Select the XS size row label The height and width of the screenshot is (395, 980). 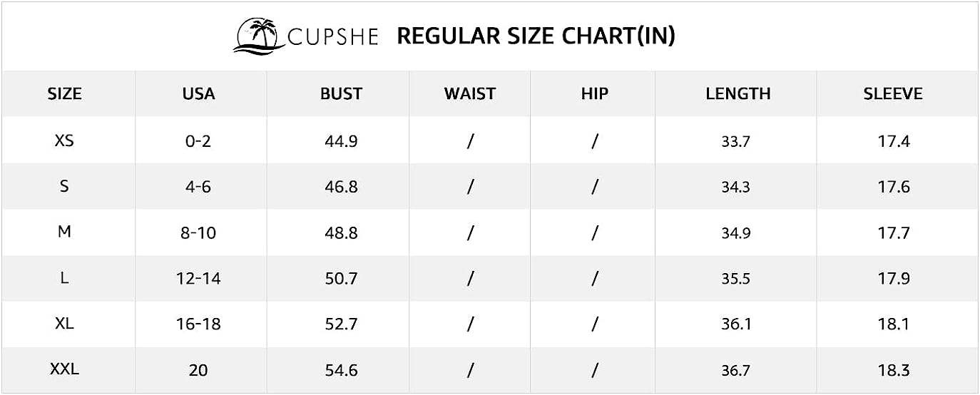64,140
